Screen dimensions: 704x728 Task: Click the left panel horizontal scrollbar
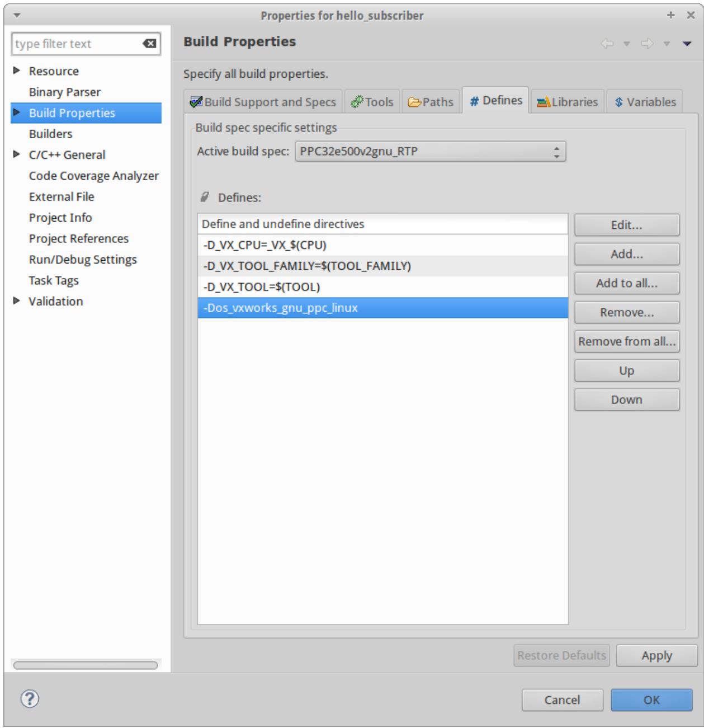pos(86,665)
